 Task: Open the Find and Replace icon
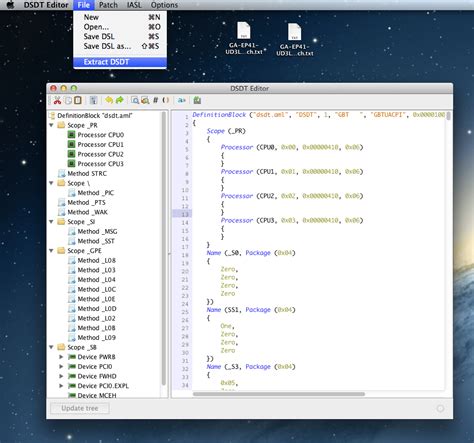point(145,100)
